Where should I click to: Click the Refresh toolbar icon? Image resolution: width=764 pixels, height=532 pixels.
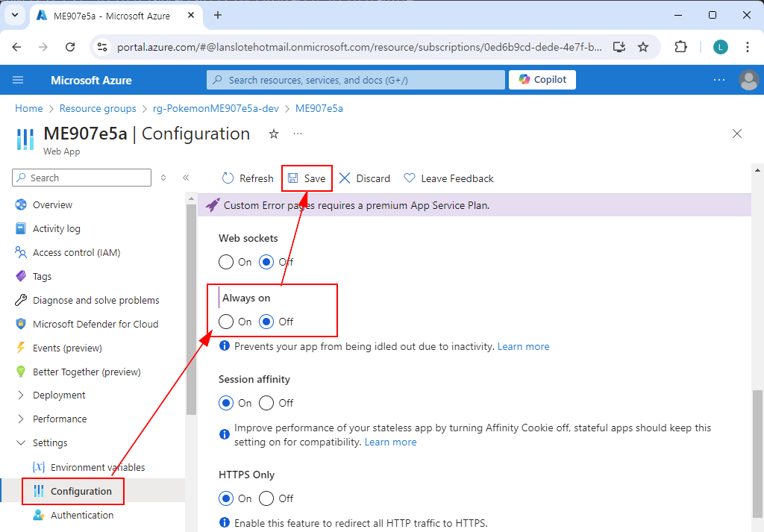(x=228, y=178)
